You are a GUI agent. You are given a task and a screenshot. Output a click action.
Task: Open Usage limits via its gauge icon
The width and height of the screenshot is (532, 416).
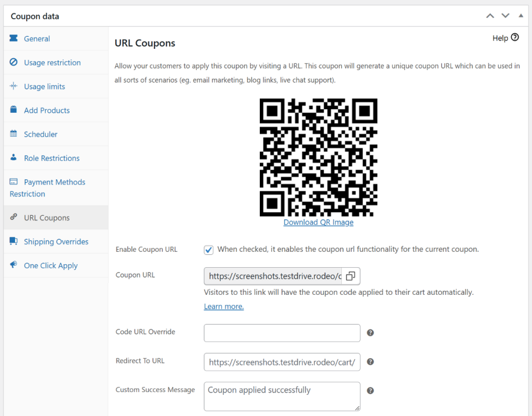[15, 86]
